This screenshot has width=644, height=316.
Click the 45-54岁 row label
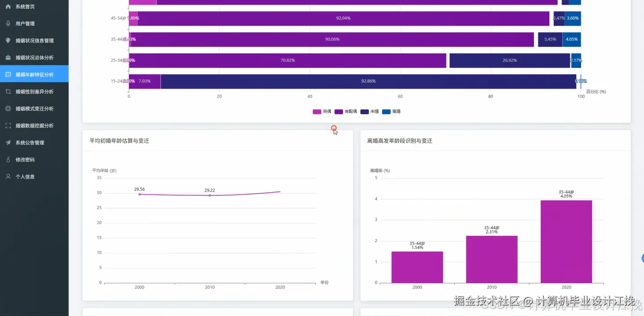(x=119, y=18)
